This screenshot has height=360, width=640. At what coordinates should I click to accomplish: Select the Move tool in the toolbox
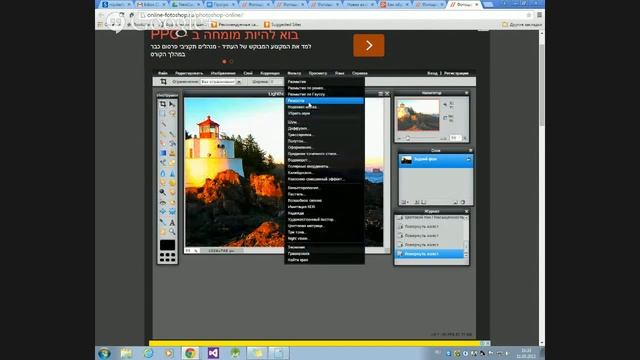pos(172,104)
